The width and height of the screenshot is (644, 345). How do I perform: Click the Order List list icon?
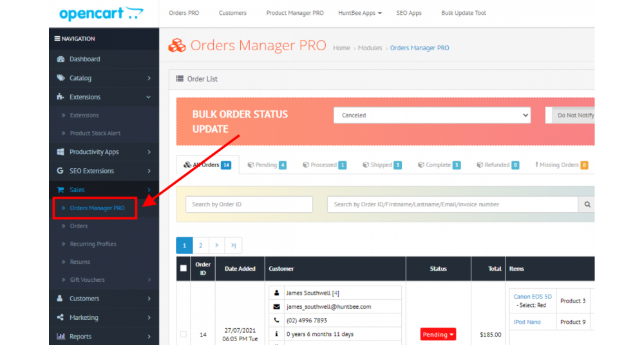tap(180, 79)
